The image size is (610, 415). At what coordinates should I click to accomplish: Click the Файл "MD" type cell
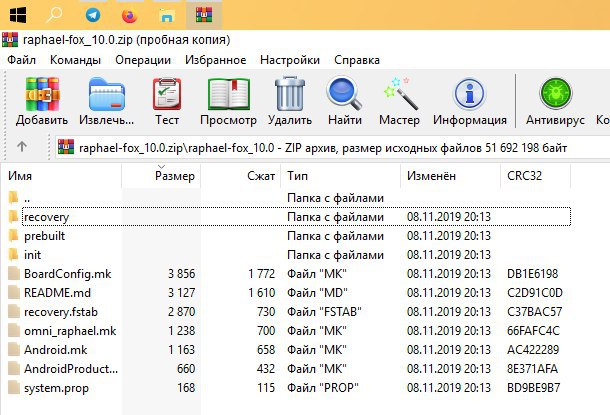point(317,293)
